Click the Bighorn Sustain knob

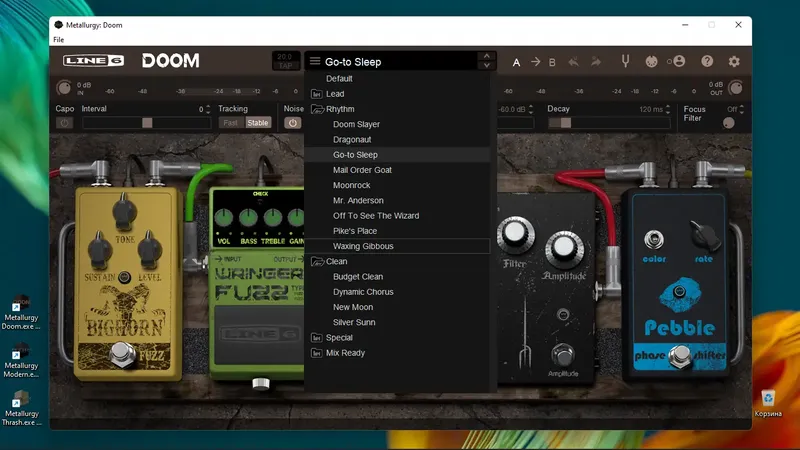pos(99,251)
